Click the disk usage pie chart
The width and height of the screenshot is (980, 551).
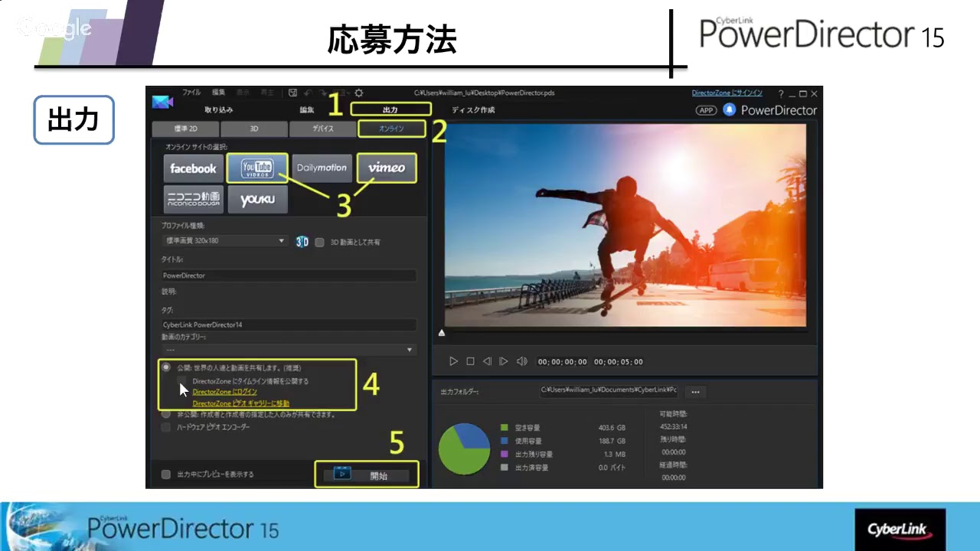pos(464,448)
